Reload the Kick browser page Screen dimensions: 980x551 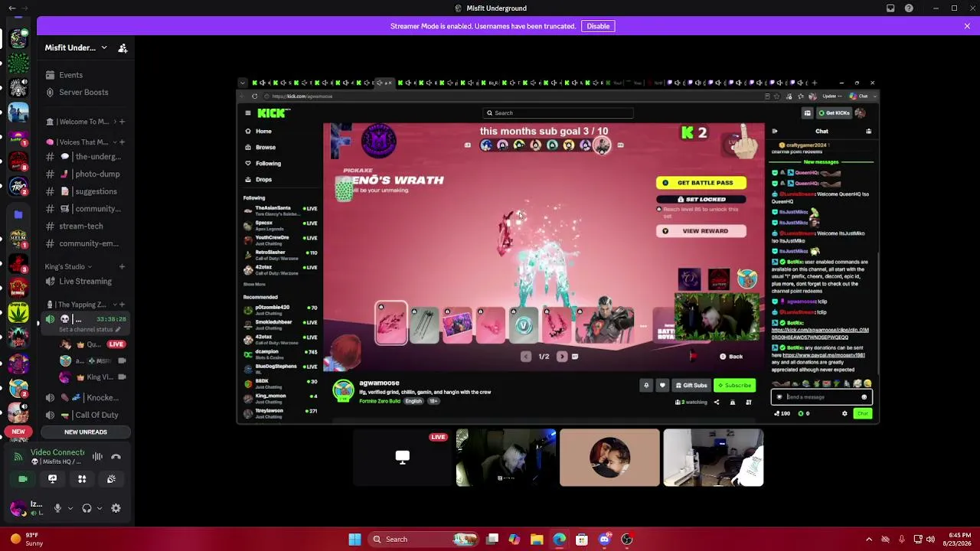pyautogui.click(x=254, y=96)
